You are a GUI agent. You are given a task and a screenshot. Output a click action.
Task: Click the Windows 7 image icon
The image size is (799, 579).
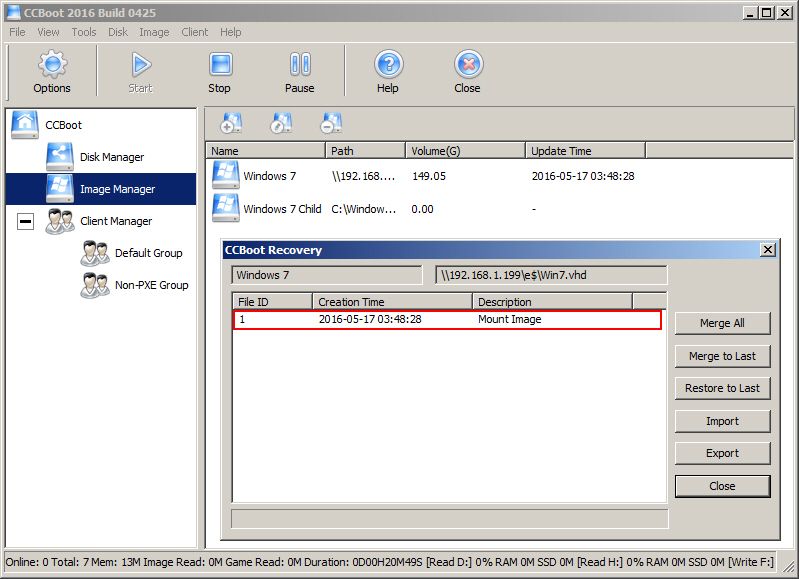tap(226, 175)
